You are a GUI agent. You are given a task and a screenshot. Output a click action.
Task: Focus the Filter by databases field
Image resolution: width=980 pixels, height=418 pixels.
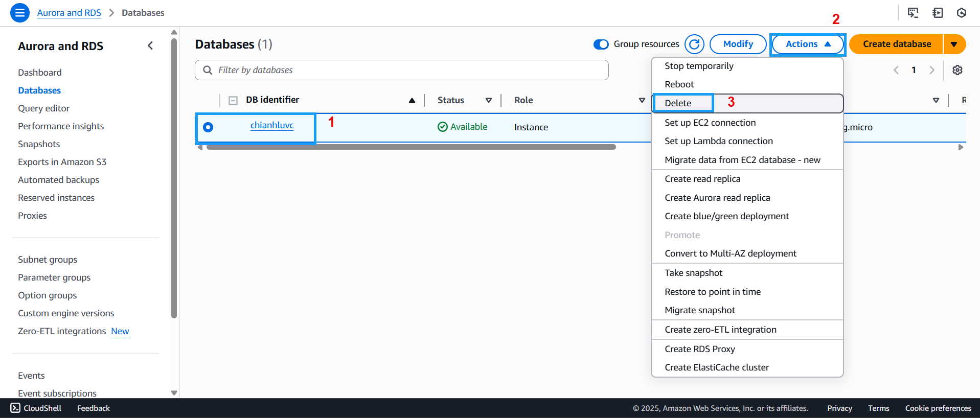[402, 70]
